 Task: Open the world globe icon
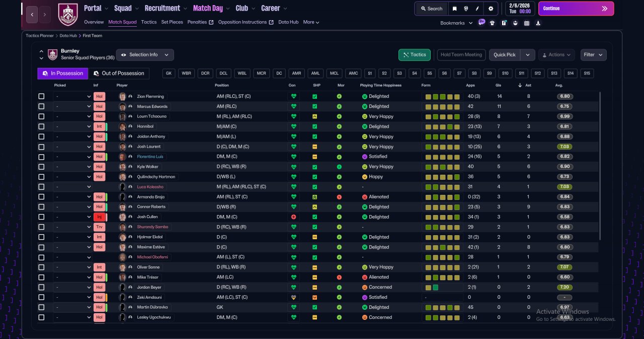tap(466, 9)
